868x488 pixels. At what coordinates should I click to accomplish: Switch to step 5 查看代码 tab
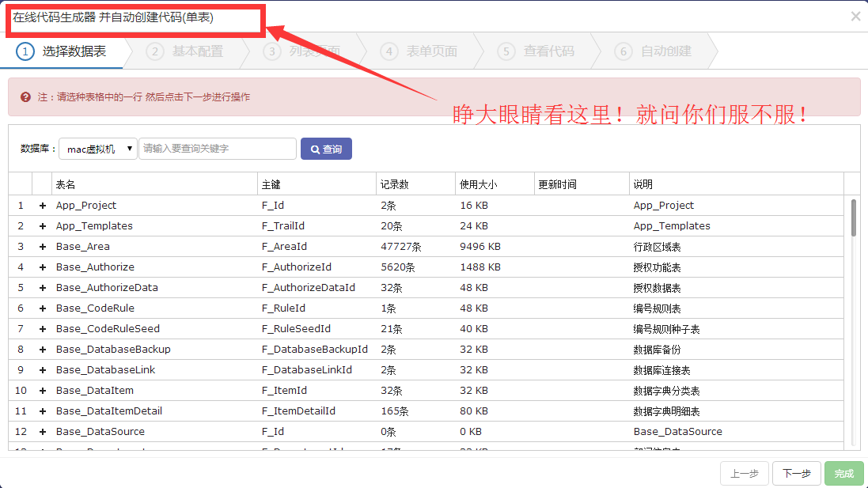point(538,51)
